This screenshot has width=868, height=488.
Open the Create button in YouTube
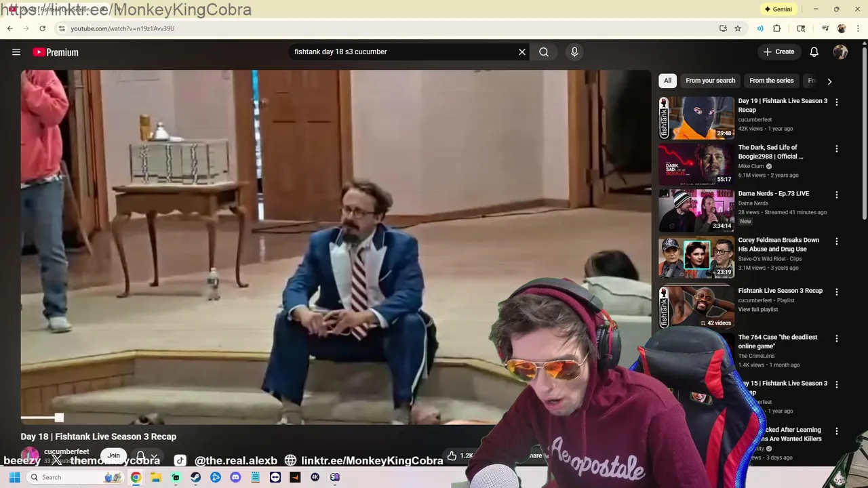click(778, 52)
